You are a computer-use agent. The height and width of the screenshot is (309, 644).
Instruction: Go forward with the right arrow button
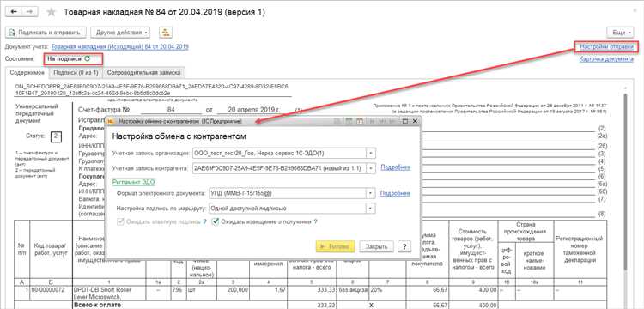pos(29,12)
